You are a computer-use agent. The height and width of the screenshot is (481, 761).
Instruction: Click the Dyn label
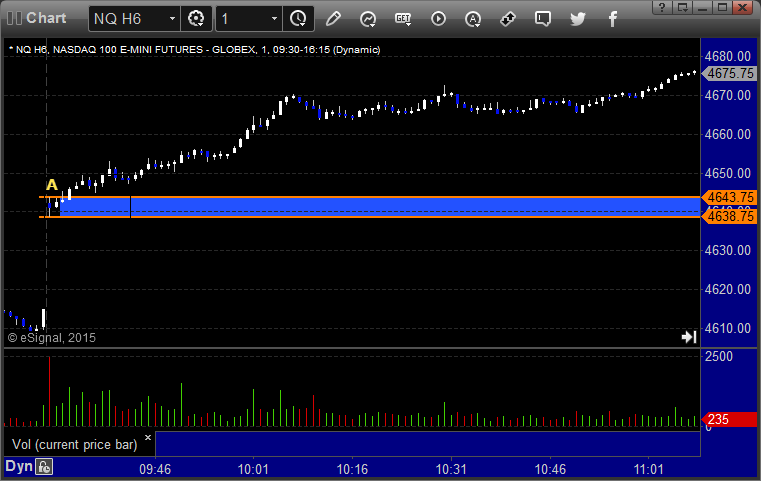pos(19,466)
